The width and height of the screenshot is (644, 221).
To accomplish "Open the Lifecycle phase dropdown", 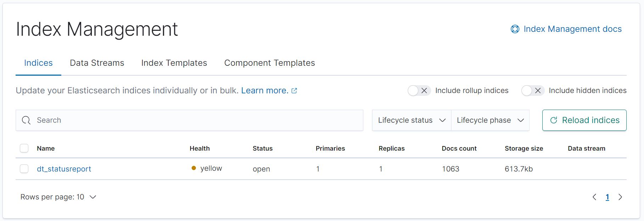I will 490,120.
